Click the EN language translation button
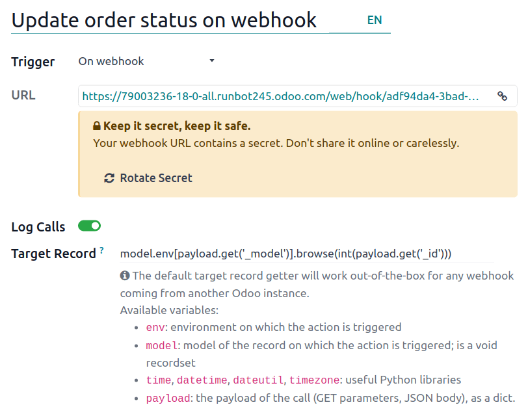This screenshot has height=420, width=528. click(375, 20)
